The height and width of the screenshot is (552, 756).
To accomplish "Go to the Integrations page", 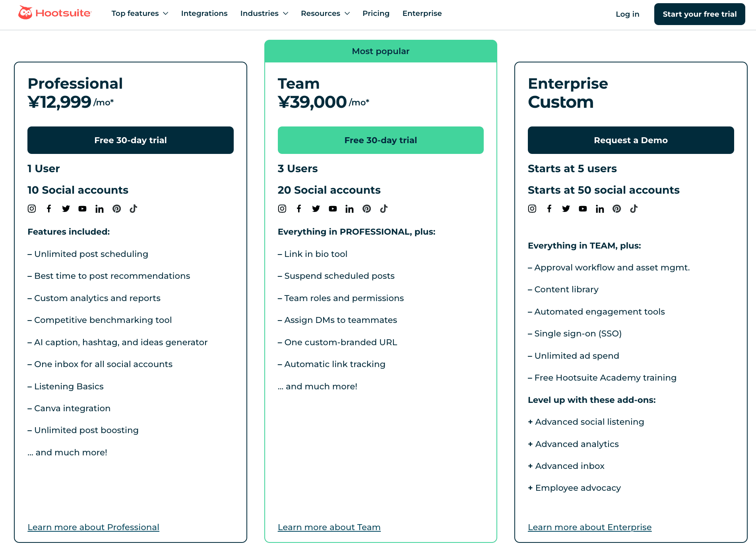I will coord(204,14).
